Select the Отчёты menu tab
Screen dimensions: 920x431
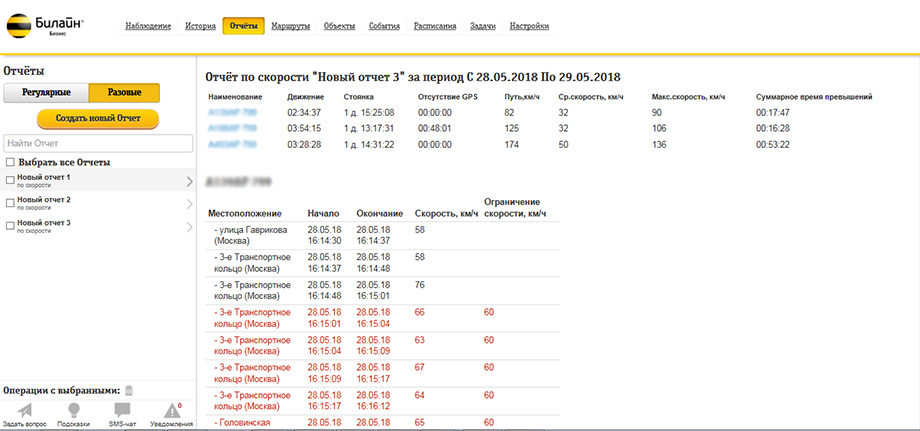(243, 26)
